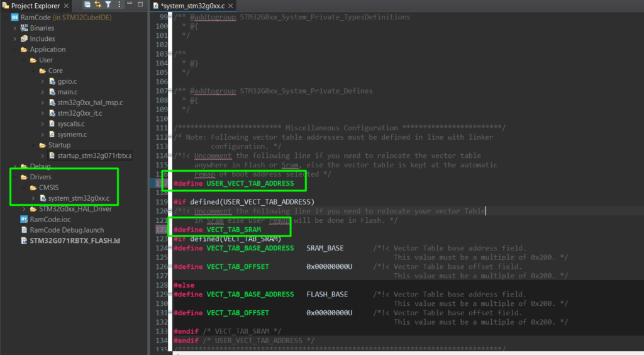Image resolution: width=644 pixels, height=355 pixels.
Task: Expand the STM32G0xx_HAL_Driver folder
Action: 25,209
